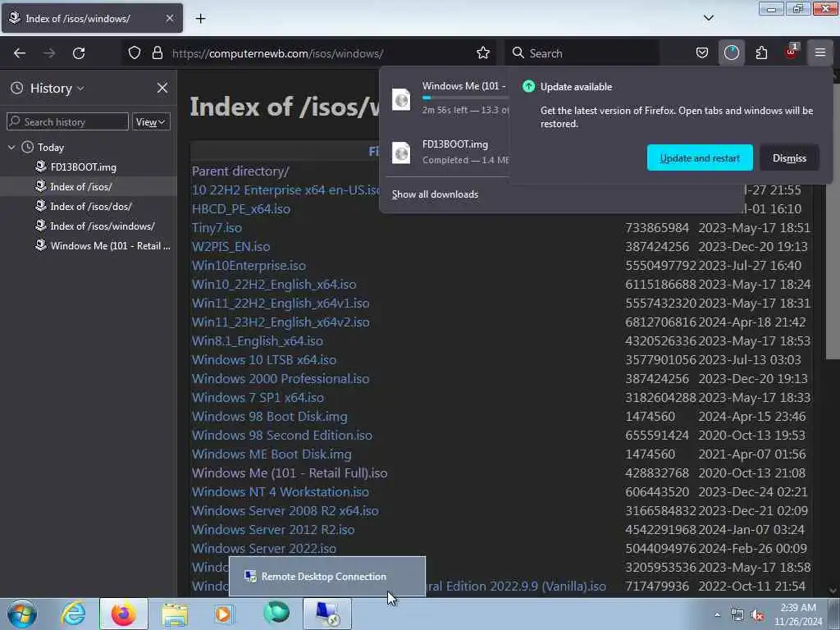Open the Windows Server 2022.iso link
840x630 pixels.
tap(264, 549)
